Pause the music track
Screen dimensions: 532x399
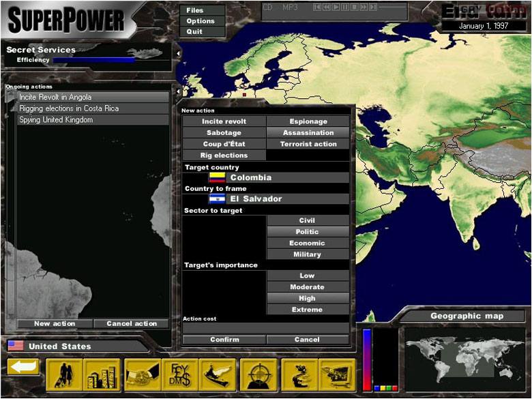coord(345,7)
